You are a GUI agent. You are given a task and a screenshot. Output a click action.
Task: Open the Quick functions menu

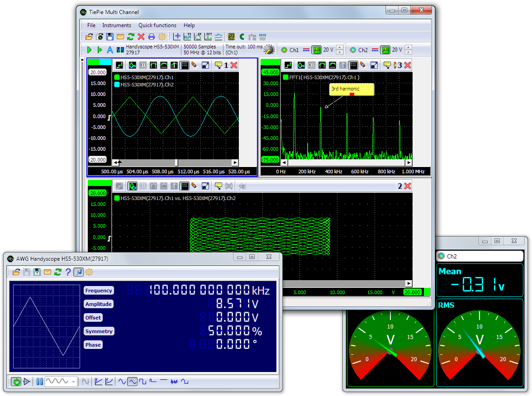(157, 25)
